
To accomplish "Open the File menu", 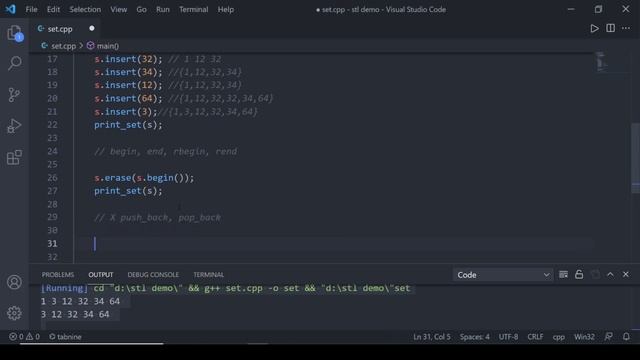I will pyautogui.click(x=31, y=9).
